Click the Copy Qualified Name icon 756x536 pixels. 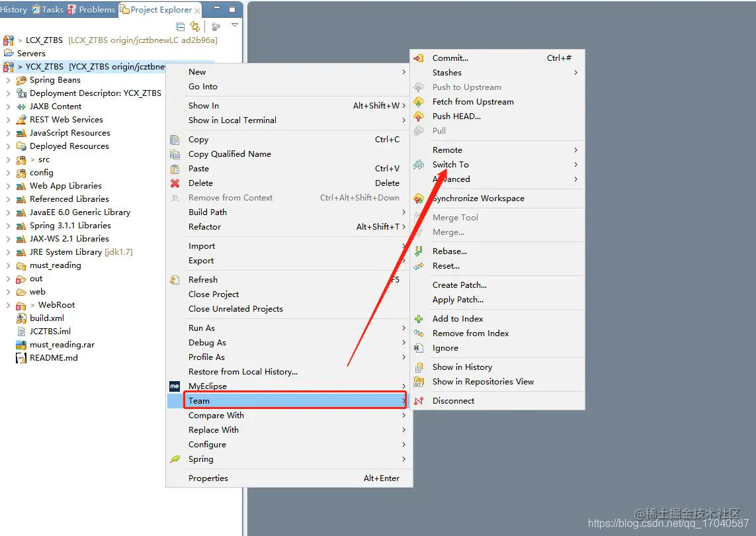click(x=175, y=154)
